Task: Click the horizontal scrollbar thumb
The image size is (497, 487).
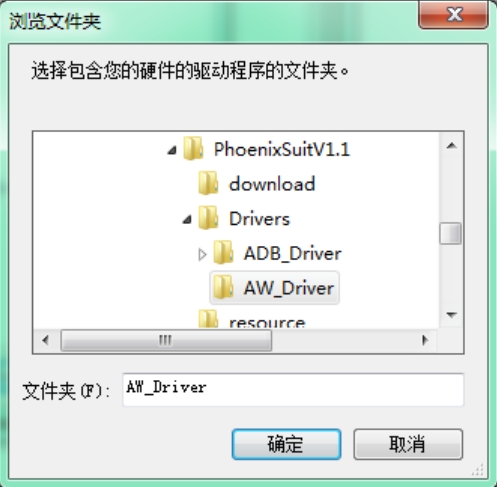Action: (x=166, y=340)
